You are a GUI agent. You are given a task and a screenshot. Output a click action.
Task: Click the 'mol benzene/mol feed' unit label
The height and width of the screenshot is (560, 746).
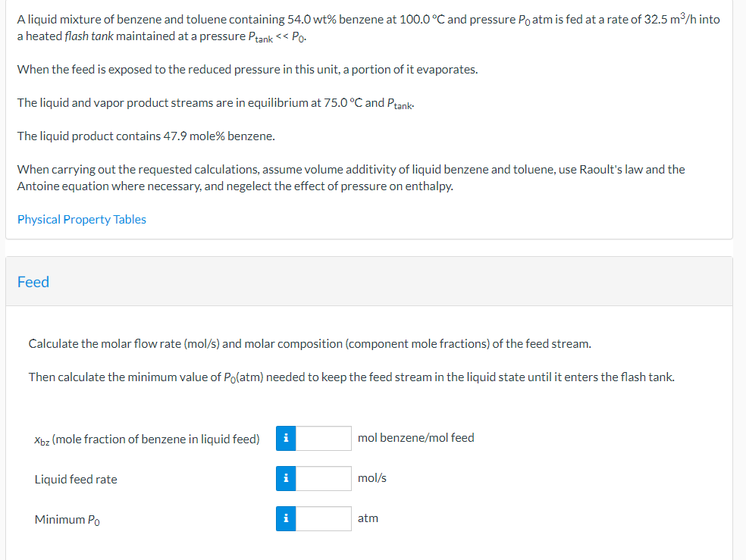point(415,437)
